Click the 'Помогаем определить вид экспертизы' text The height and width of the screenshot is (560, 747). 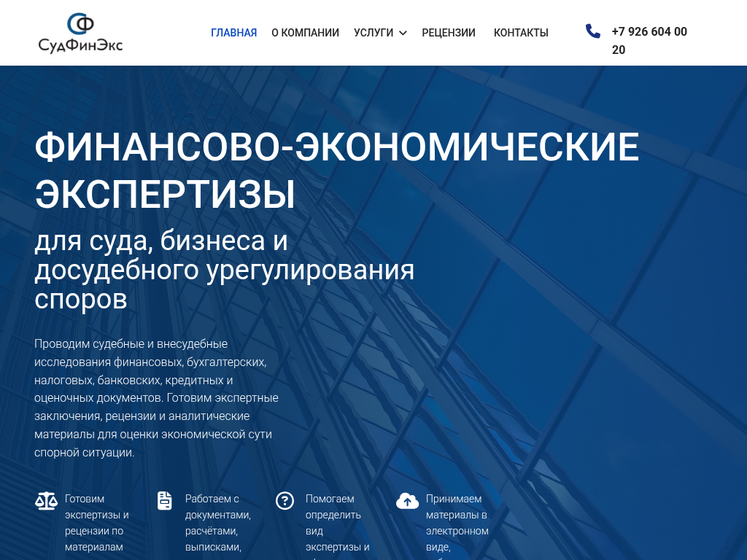pyautogui.click(x=338, y=526)
